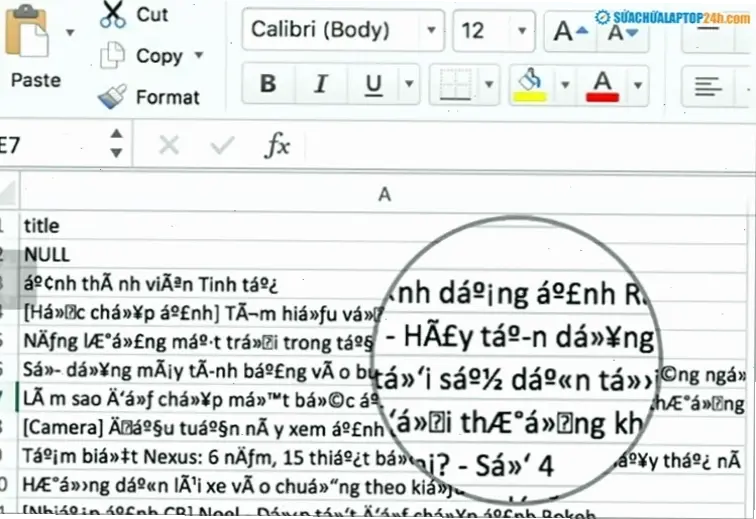Click the Cut scissors icon
The height and width of the screenshot is (519, 756).
pyautogui.click(x=113, y=14)
